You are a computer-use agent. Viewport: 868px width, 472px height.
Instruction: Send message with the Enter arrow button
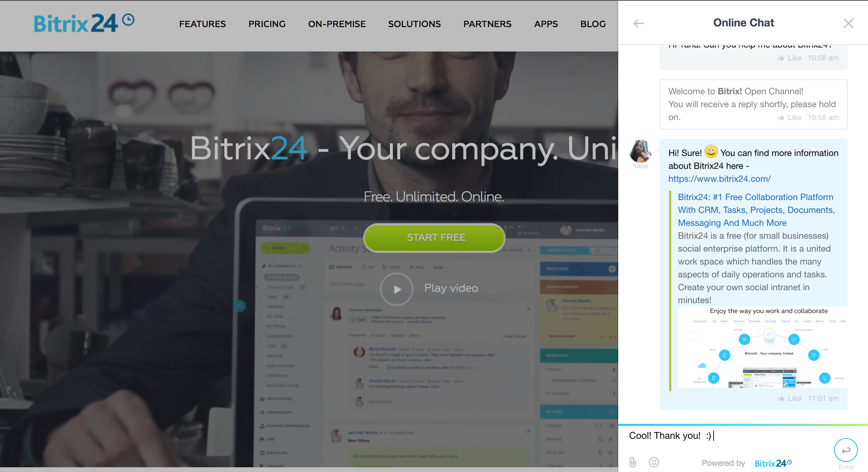[846, 450]
